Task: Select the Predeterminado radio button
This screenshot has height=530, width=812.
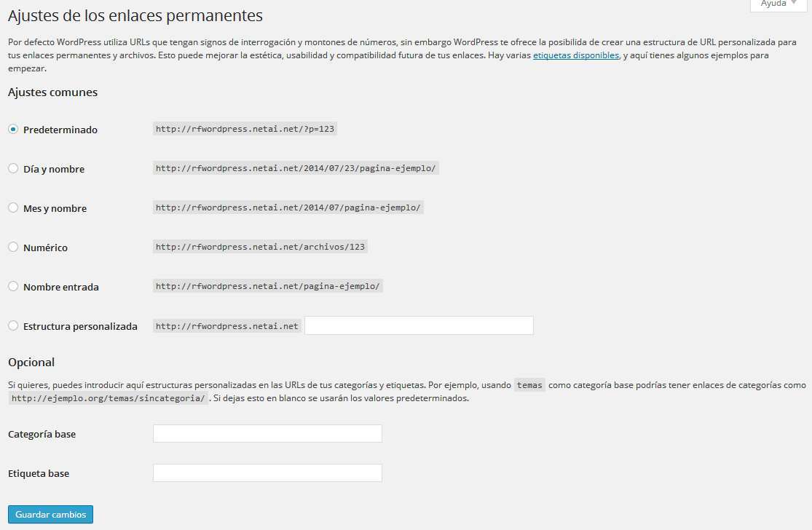Action: pos(13,130)
